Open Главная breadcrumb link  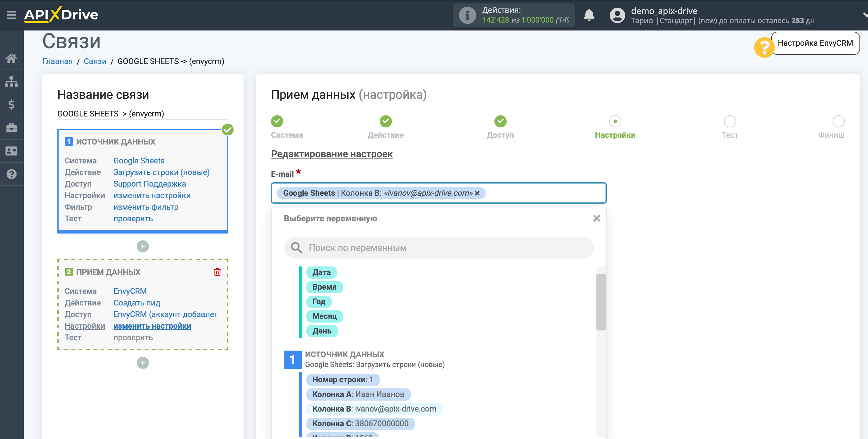click(x=58, y=61)
